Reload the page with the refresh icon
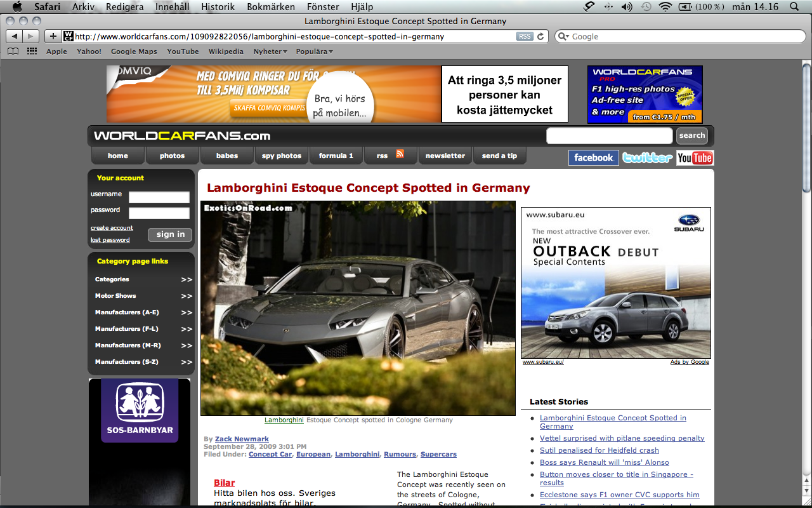The image size is (812, 508). click(x=540, y=36)
